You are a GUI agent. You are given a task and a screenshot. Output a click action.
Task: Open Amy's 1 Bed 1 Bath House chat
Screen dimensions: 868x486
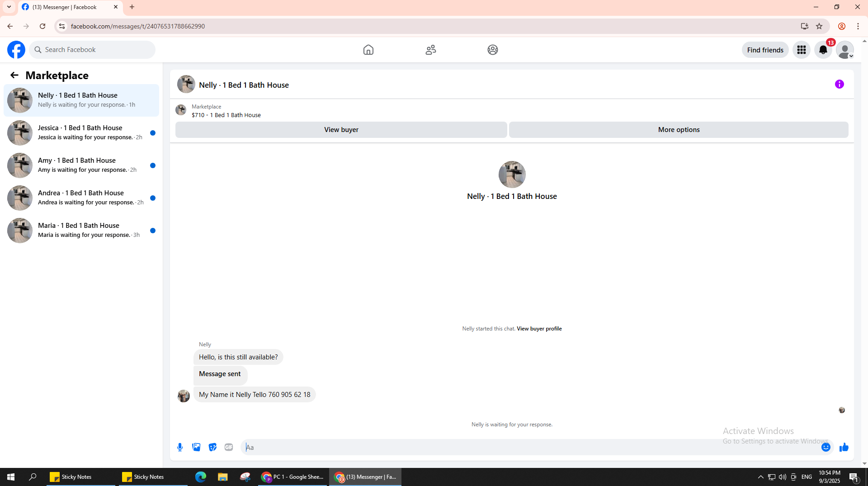point(81,165)
